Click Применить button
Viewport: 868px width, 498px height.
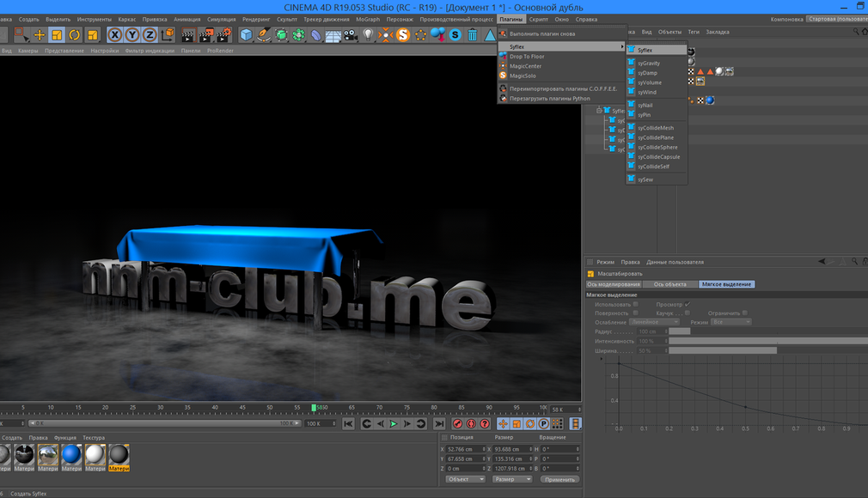[x=559, y=479]
